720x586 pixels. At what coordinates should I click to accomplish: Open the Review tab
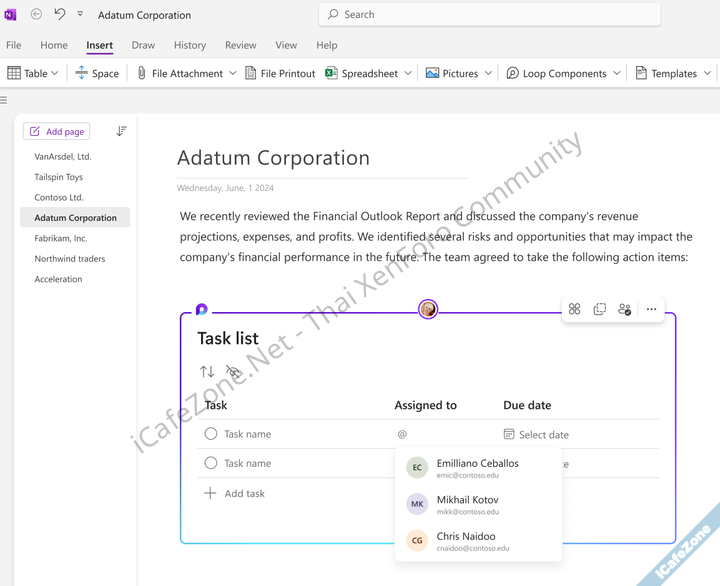pos(240,45)
